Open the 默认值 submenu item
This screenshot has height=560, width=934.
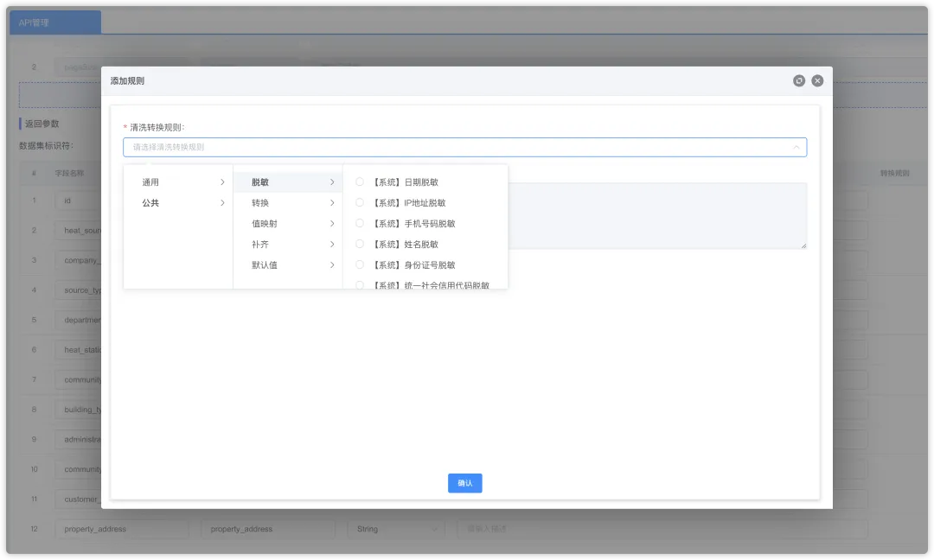[x=288, y=264]
